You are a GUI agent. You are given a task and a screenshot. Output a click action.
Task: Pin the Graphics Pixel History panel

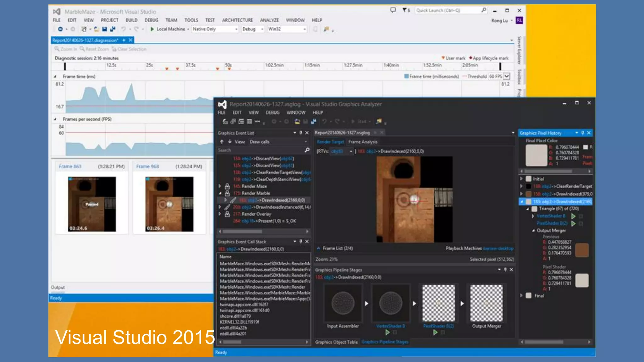[583, 133]
